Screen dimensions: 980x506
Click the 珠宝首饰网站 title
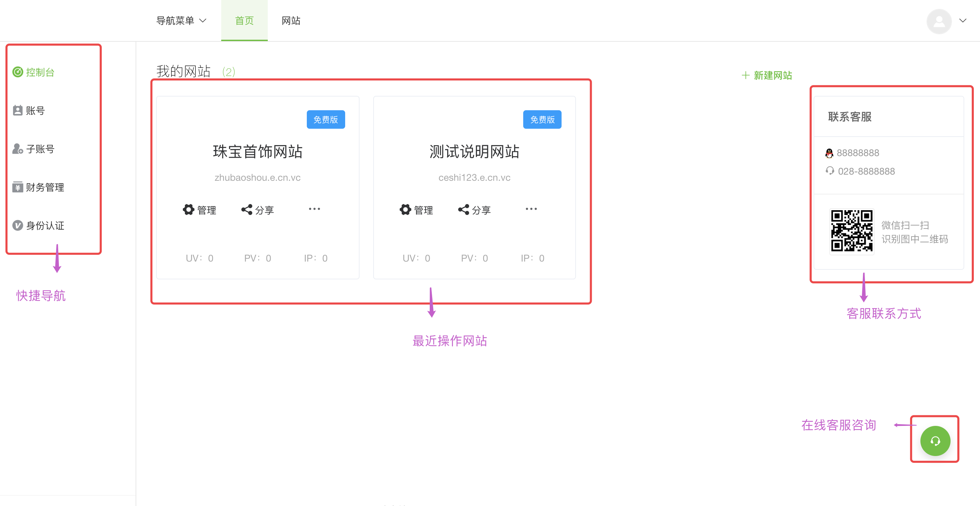point(257,151)
